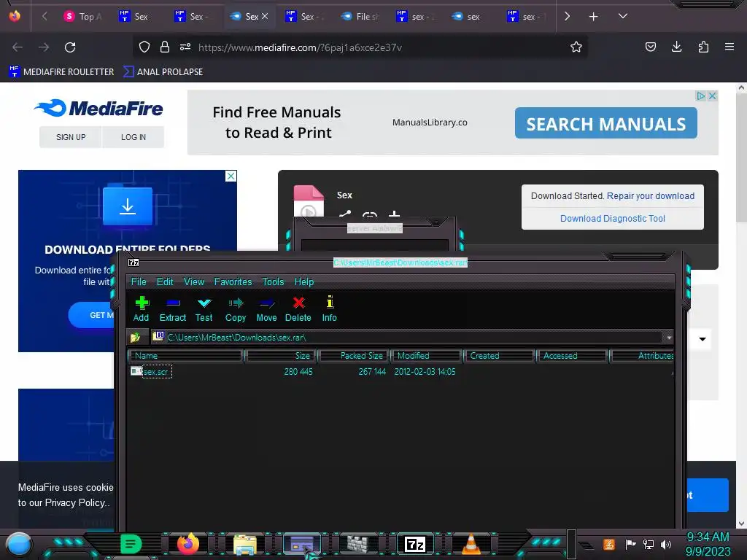The width and height of the screenshot is (747, 560).
Task: Extract the archive with the Extract tool
Action: (x=172, y=309)
